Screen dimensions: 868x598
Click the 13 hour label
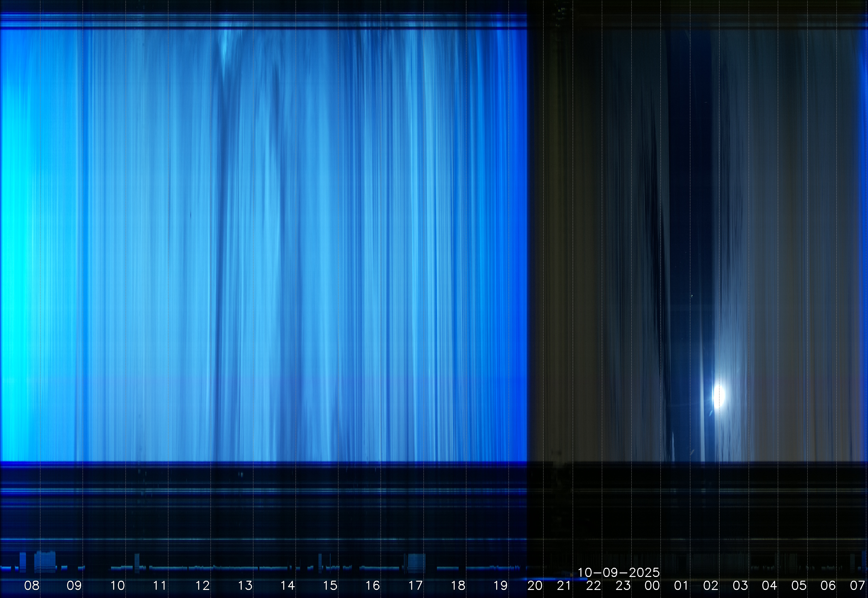(x=245, y=585)
